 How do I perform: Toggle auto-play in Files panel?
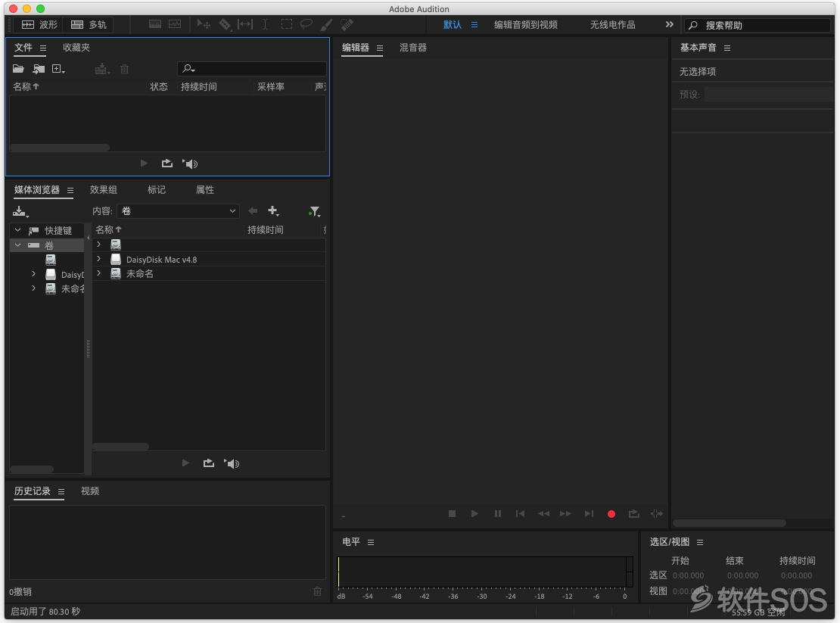[x=190, y=164]
